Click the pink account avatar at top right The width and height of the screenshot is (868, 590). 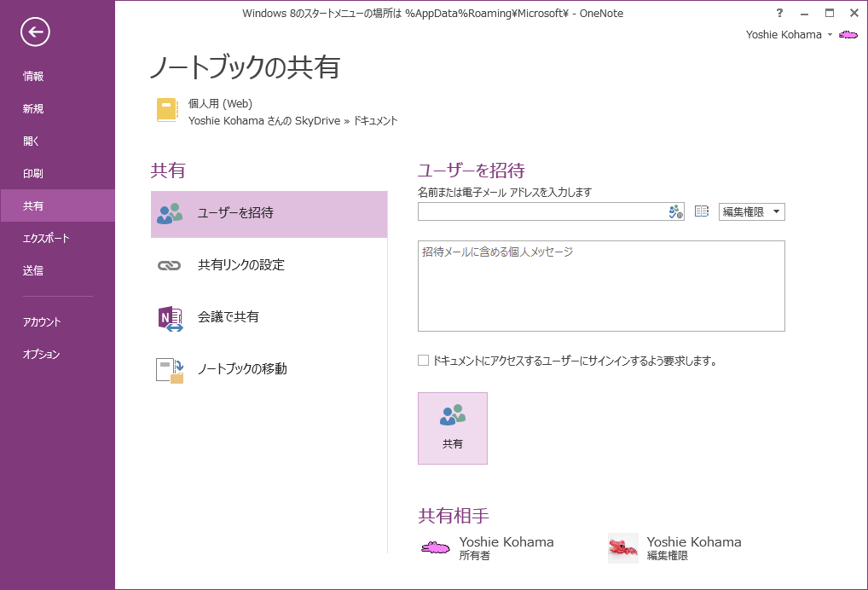(x=848, y=35)
